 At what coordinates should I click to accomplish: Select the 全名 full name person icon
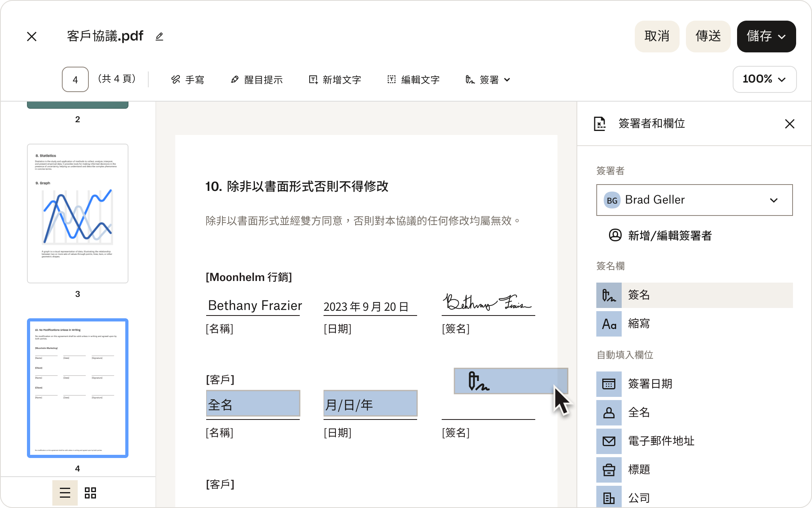point(609,413)
